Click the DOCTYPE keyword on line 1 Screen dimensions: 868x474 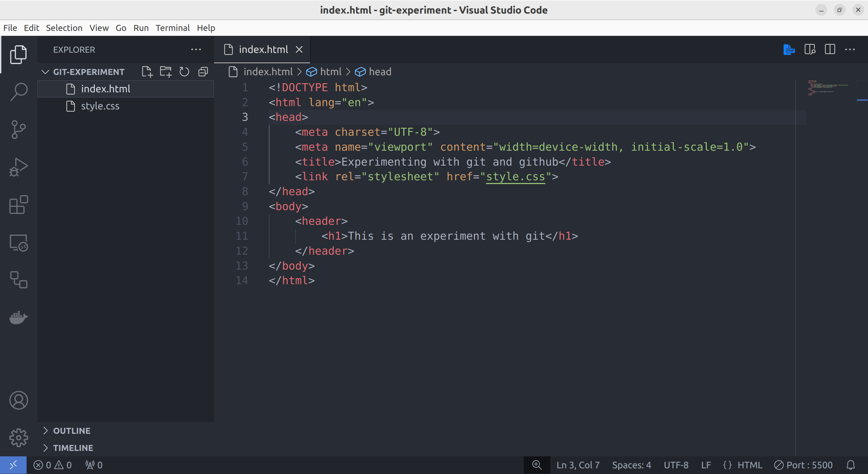pyautogui.click(x=305, y=88)
